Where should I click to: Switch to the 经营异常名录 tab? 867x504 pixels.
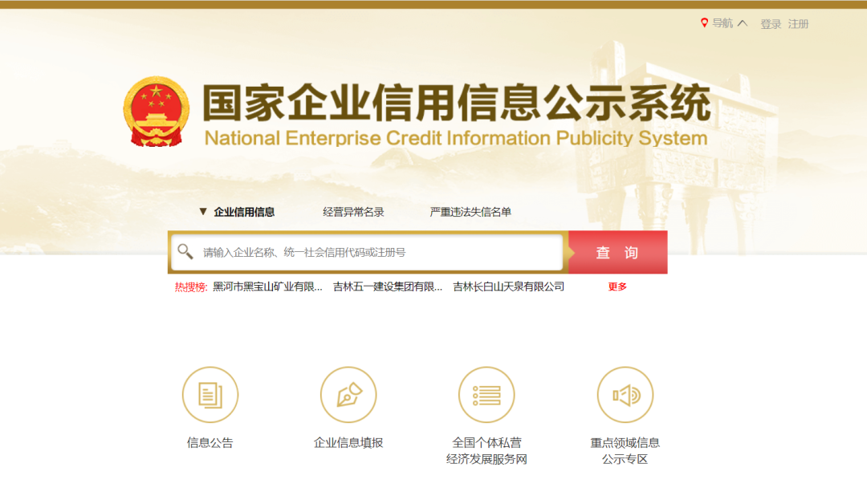pos(353,212)
